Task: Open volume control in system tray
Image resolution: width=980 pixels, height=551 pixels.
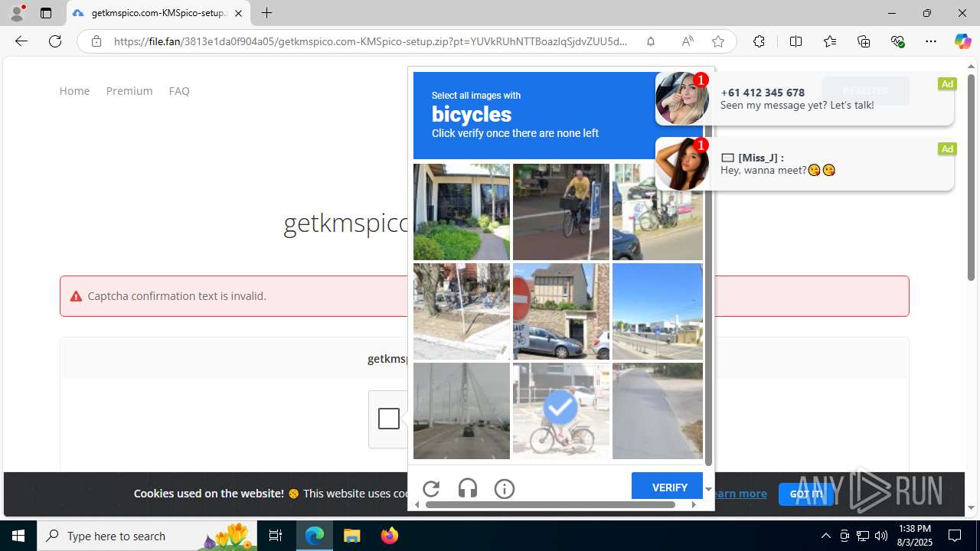Action: 881,536
